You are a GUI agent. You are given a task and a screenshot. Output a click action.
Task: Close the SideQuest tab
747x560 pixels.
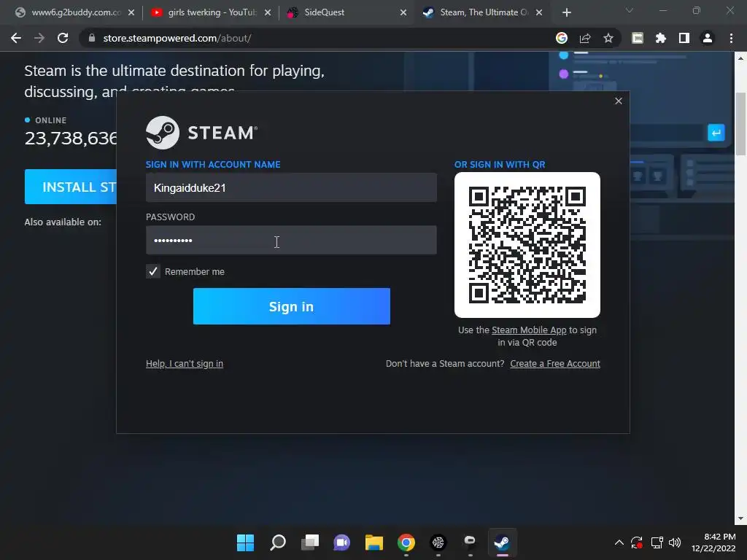403,13
